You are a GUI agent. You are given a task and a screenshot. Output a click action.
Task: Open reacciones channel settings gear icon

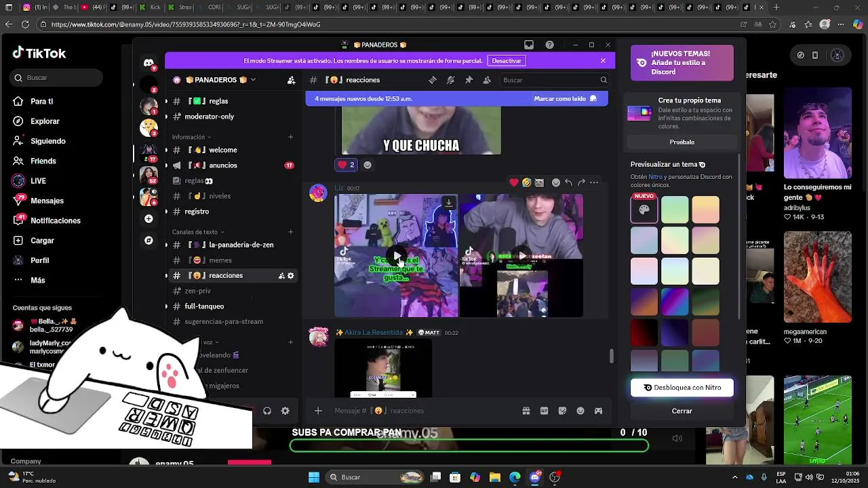tap(291, 276)
